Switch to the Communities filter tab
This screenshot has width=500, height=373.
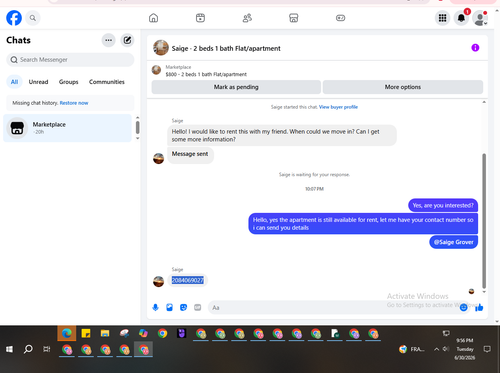pos(107,82)
